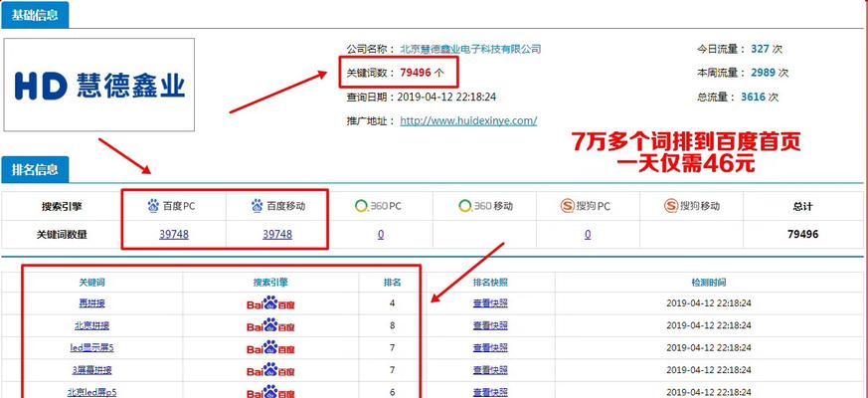Click the 搜索引擎 row label in the summary table
Image resolution: width=868 pixels, height=398 pixels.
pyautogui.click(x=62, y=206)
